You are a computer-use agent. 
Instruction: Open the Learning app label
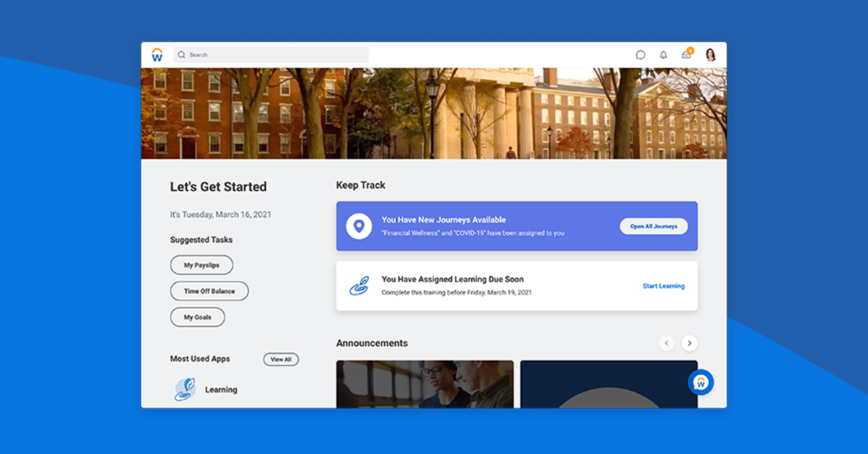pos(221,390)
